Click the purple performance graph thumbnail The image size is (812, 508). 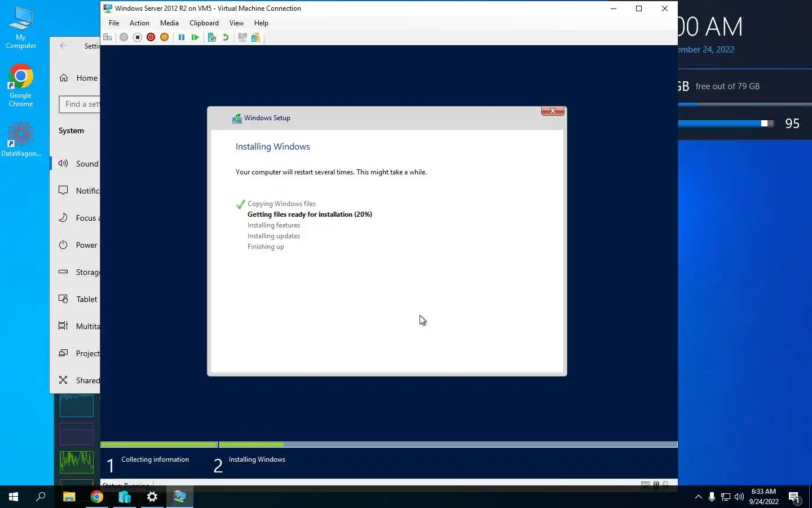click(x=77, y=434)
